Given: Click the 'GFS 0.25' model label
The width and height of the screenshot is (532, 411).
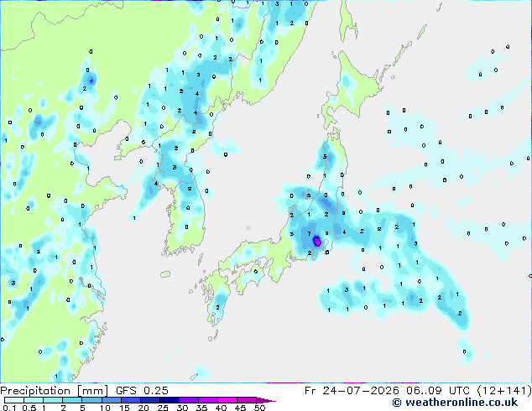Looking at the screenshot, I should coord(142,391).
